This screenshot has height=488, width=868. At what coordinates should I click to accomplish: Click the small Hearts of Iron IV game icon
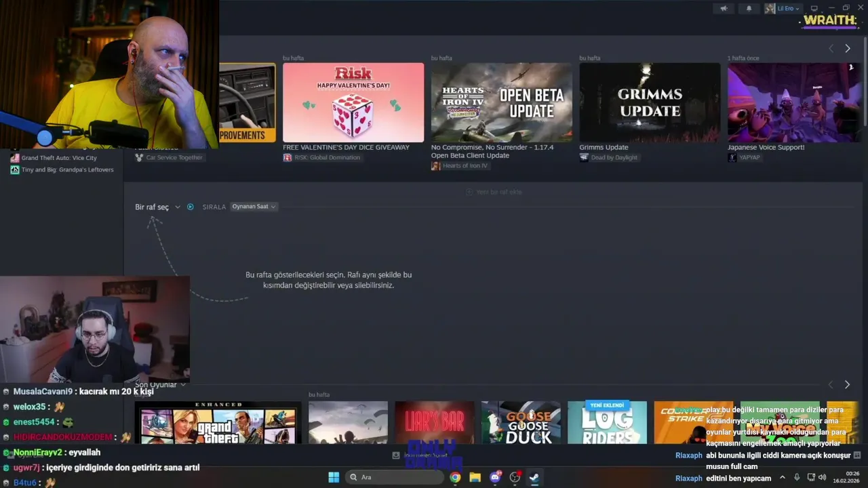click(x=436, y=166)
